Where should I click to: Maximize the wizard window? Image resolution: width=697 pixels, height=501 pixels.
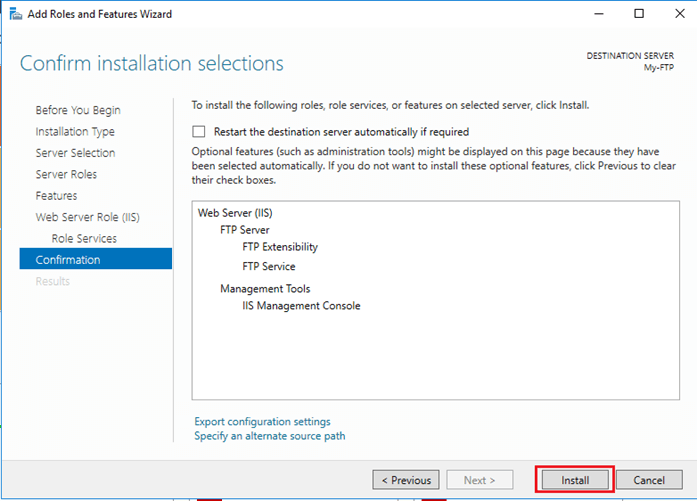coord(639,14)
